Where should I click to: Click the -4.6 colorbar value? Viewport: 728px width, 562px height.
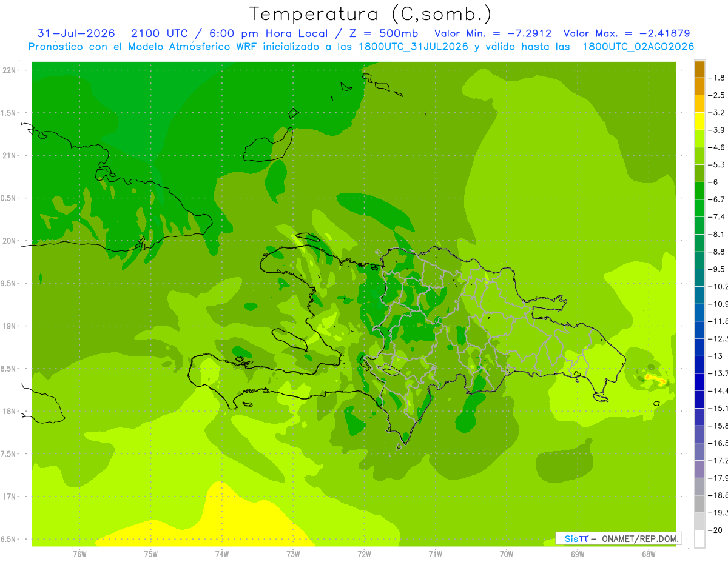[x=716, y=147]
